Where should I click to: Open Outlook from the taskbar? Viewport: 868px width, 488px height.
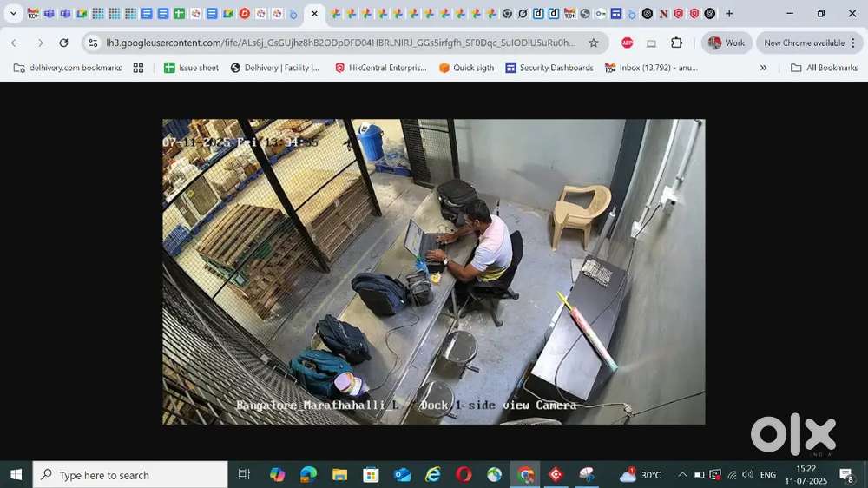402,475
